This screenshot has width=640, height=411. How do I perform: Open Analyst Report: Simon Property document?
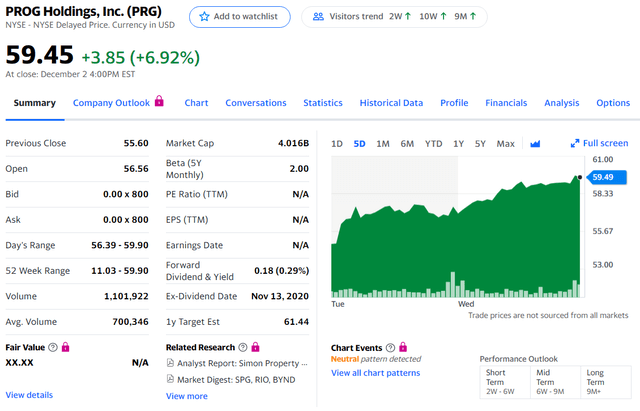coord(238,363)
